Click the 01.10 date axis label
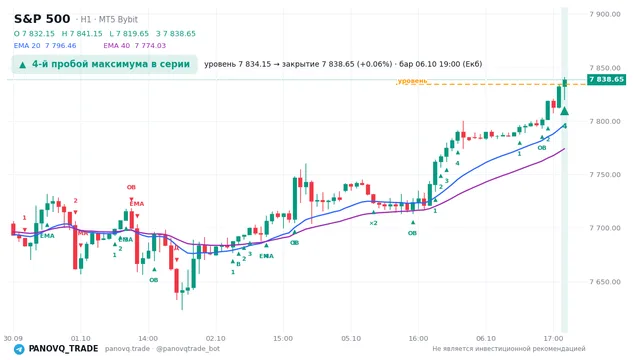The image size is (640, 360). coord(80,338)
